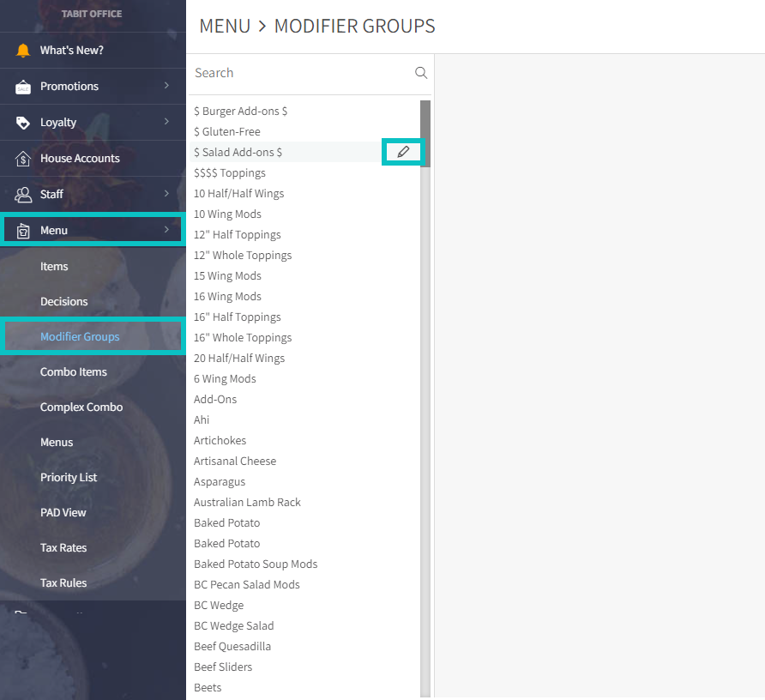The width and height of the screenshot is (765, 700).
Task: Select "Baked Potato Soup Mods"
Action: pyautogui.click(x=256, y=564)
